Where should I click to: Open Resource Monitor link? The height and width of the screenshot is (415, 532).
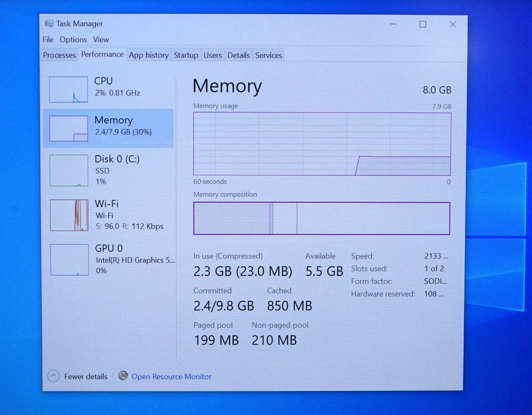click(x=171, y=376)
